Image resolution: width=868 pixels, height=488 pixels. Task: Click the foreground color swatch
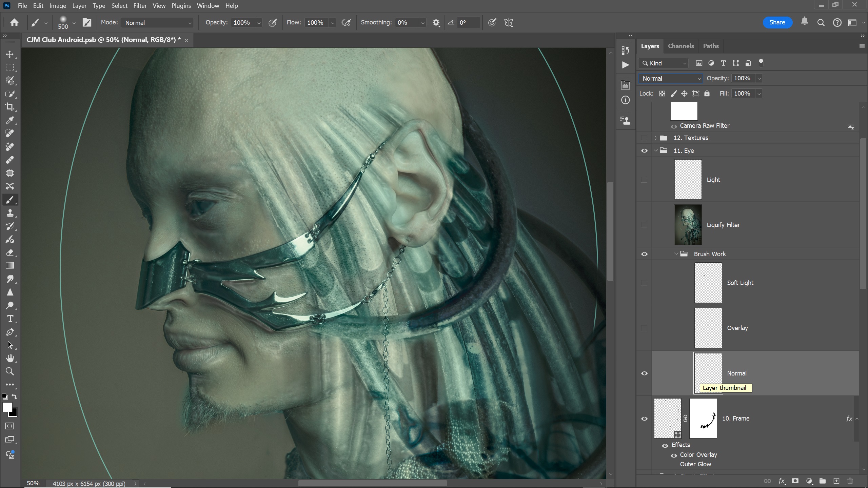point(7,407)
